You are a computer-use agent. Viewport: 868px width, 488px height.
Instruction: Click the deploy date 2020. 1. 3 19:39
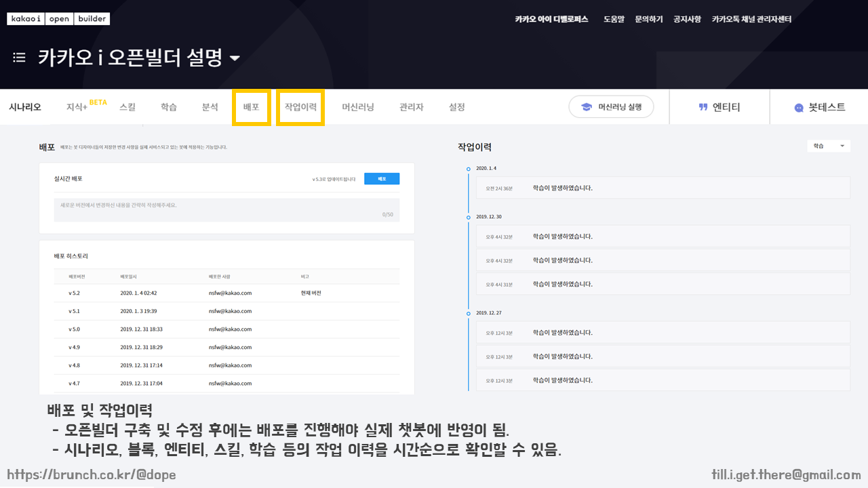138,311
